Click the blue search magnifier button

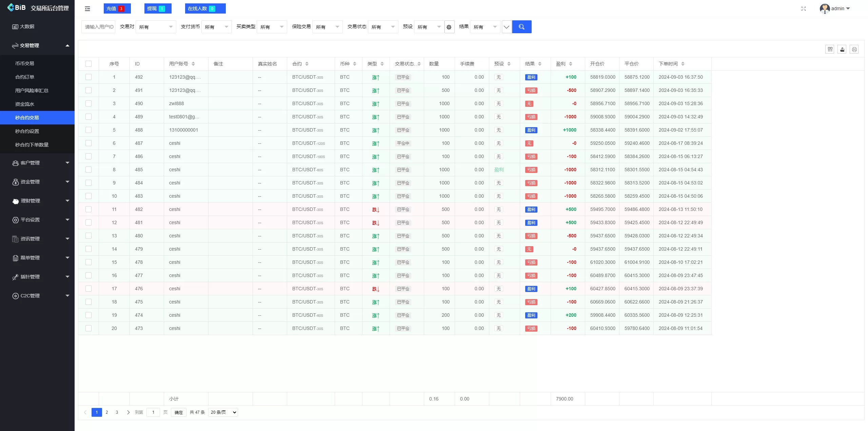click(x=521, y=27)
